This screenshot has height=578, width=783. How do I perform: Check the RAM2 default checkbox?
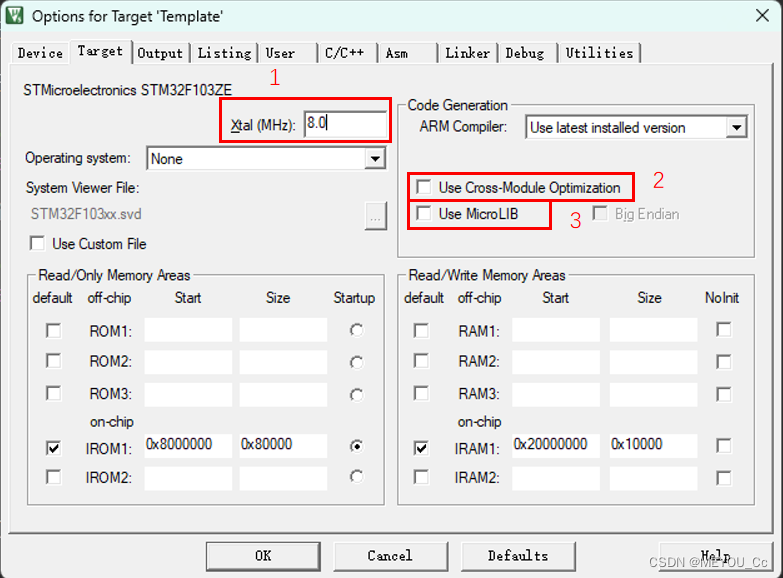(421, 361)
